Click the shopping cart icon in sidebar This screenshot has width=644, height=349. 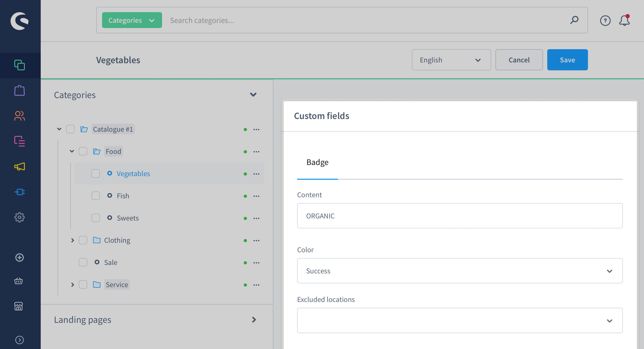[19, 280]
